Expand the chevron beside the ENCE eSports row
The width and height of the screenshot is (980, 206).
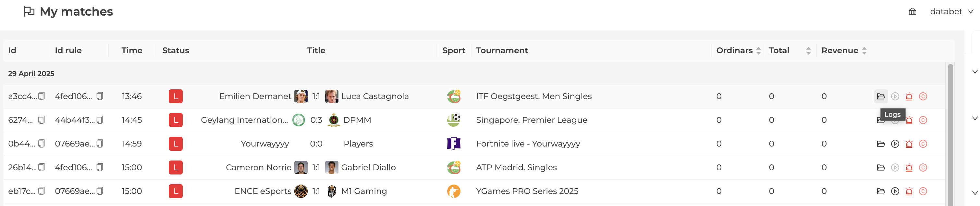pos(975,193)
